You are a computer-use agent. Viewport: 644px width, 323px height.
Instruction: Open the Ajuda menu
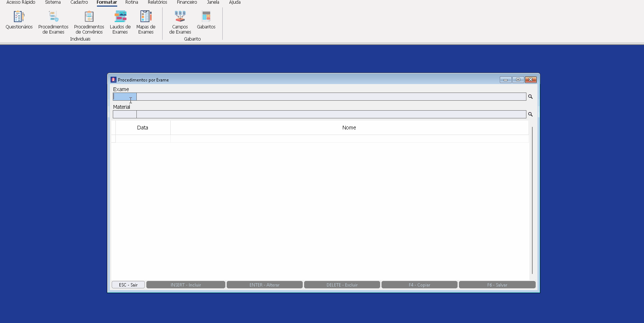(x=235, y=3)
